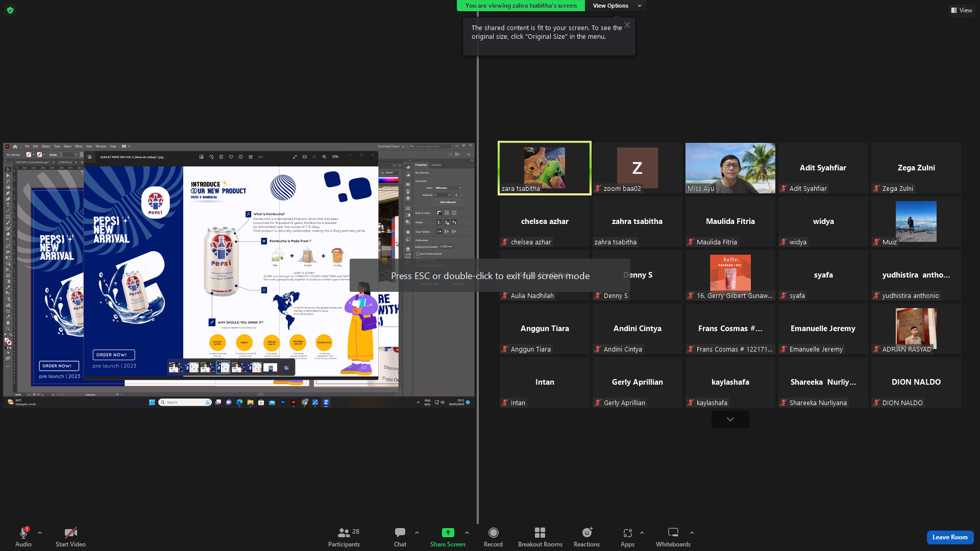Click the green encryption shield icon

[10, 10]
